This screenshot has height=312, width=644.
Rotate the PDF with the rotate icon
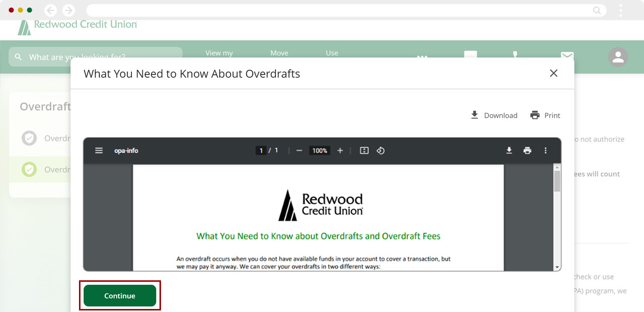(x=381, y=150)
